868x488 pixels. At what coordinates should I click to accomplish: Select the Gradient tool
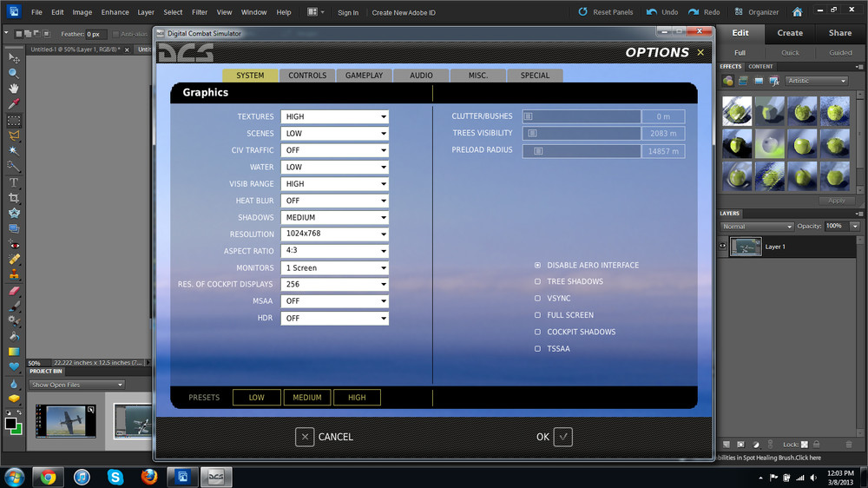(14, 352)
